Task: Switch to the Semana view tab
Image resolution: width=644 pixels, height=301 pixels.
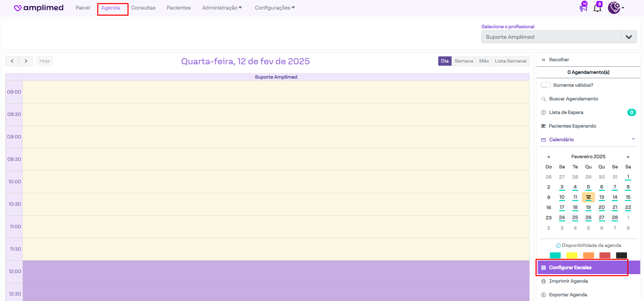Action: (463, 61)
